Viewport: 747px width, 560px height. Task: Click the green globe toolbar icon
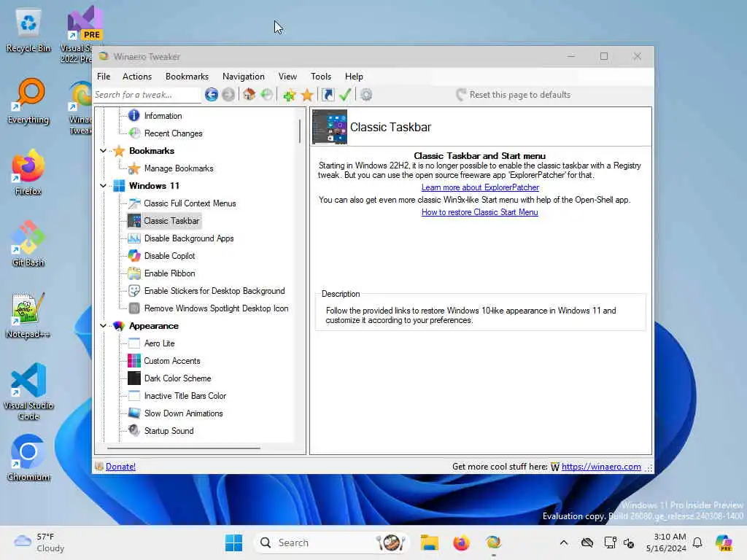tap(267, 95)
